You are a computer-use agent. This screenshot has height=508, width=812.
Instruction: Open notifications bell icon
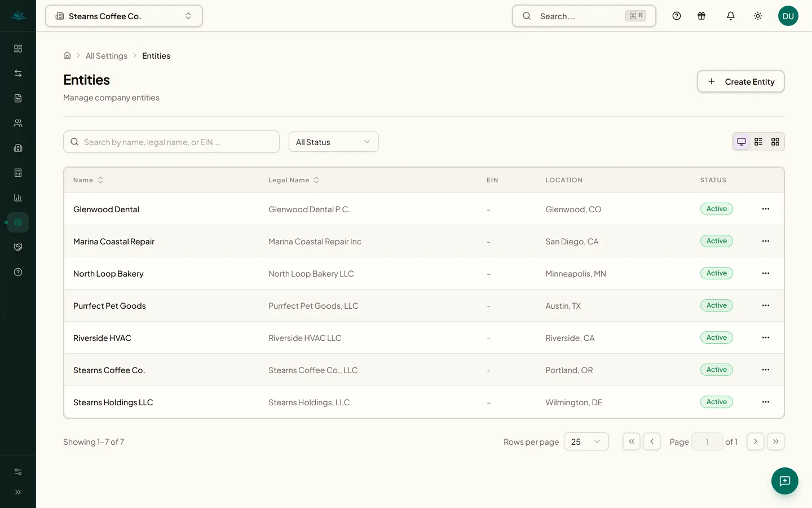(x=731, y=16)
